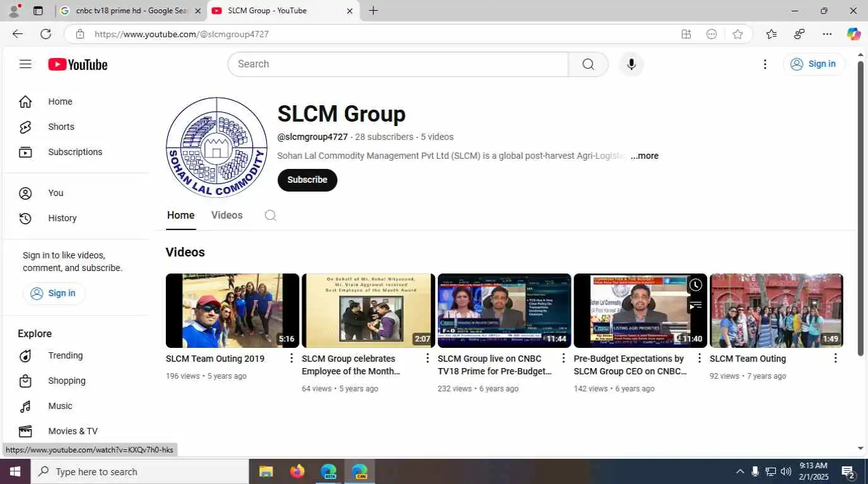
Task: Open Firefox from taskbar
Action: coord(297,471)
